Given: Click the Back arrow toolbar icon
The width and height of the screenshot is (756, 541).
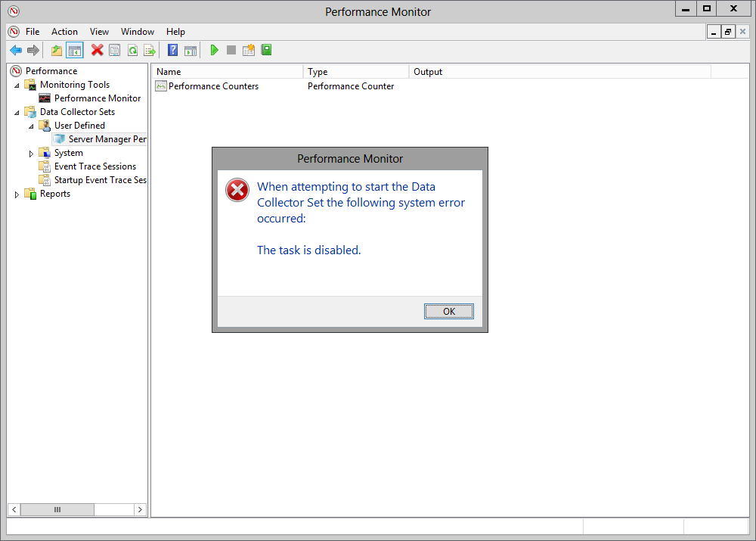Looking at the screenshot, I should pyautogui.click(x=16, y=50).
